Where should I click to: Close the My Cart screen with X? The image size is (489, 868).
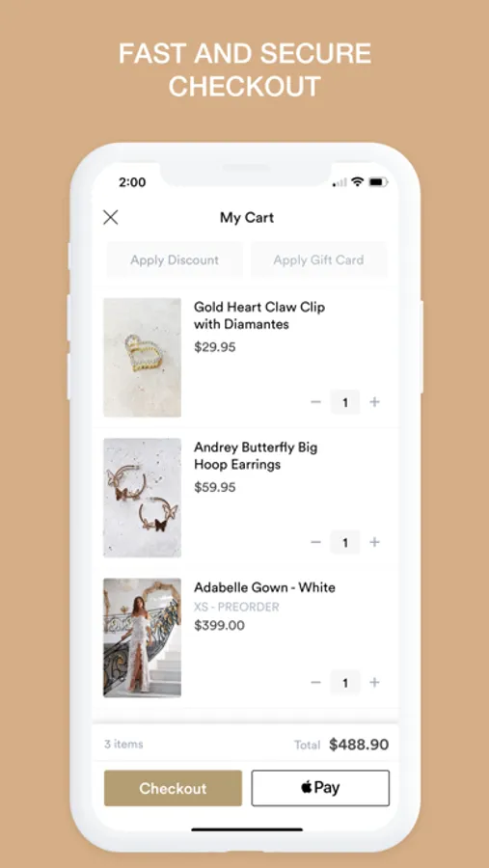coord(111,218)
